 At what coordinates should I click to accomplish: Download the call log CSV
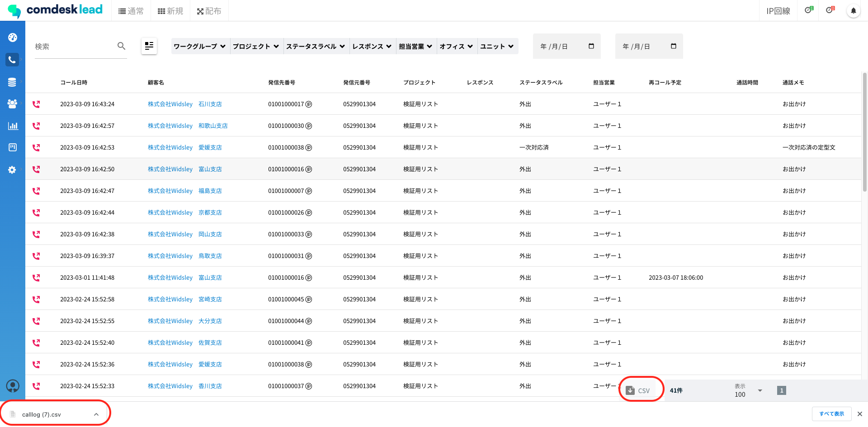click(638, 390)
